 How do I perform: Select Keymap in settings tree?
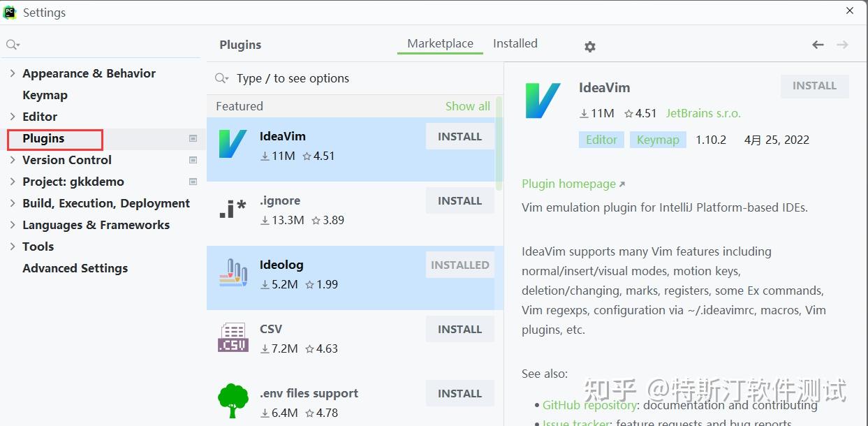point(45,95)
